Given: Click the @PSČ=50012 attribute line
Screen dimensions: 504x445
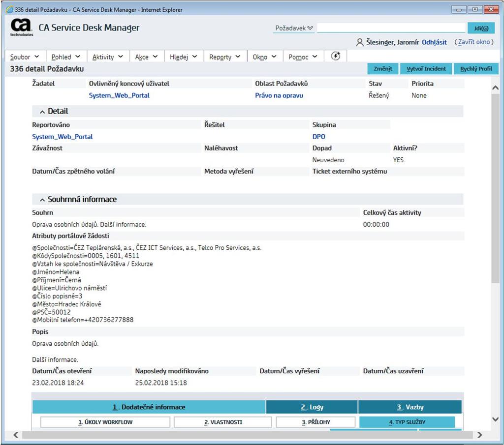Looking at the screenshot, I should point(51,312).
